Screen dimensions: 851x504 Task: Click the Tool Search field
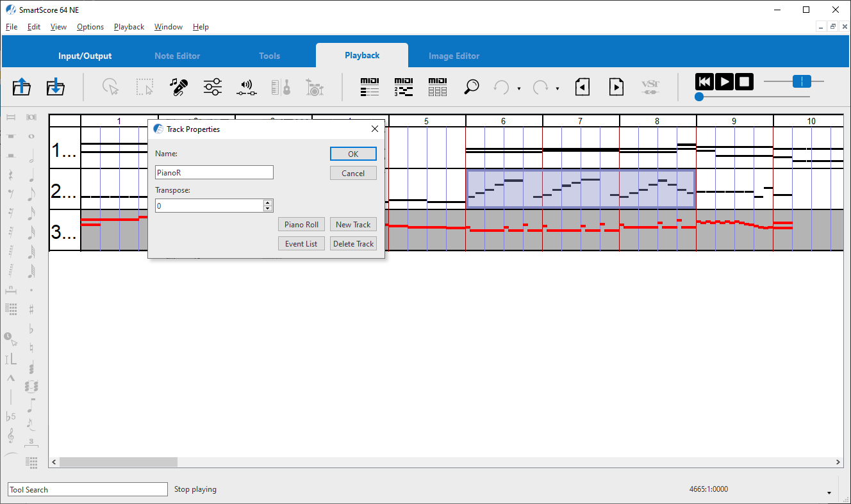(x=88, y=489)
